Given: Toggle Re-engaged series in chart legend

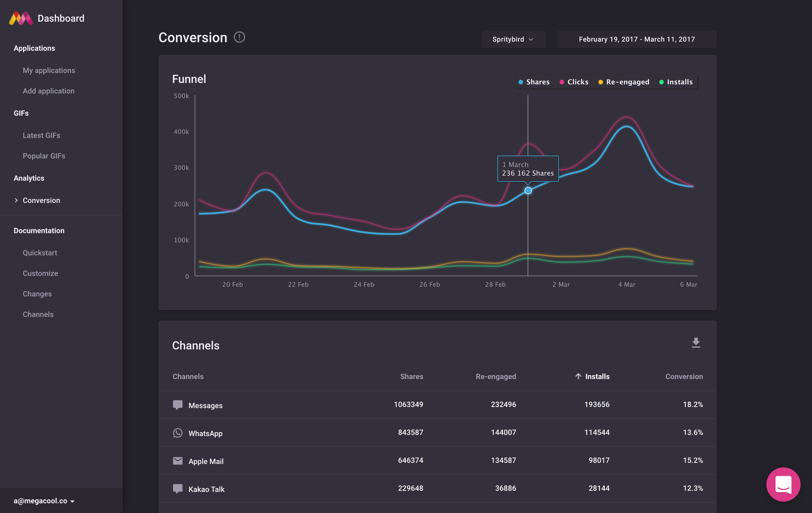Looking at the screenshot, I should pos(624,82).
